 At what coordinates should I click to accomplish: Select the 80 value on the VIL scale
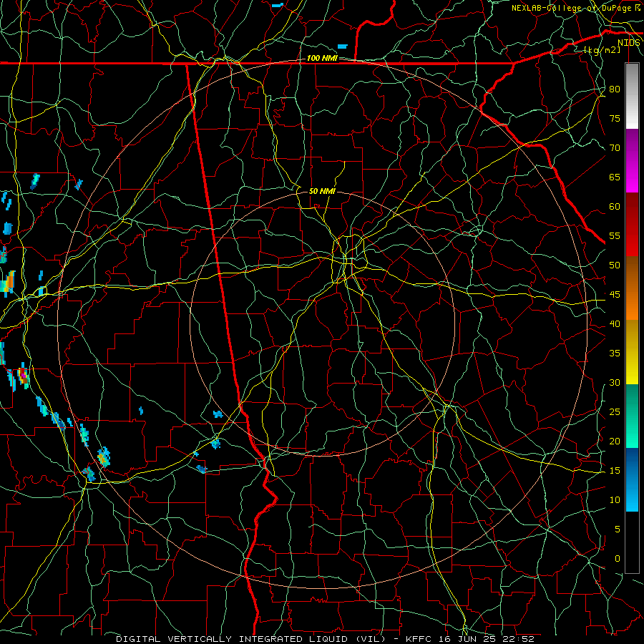click(x=615, y=89)
